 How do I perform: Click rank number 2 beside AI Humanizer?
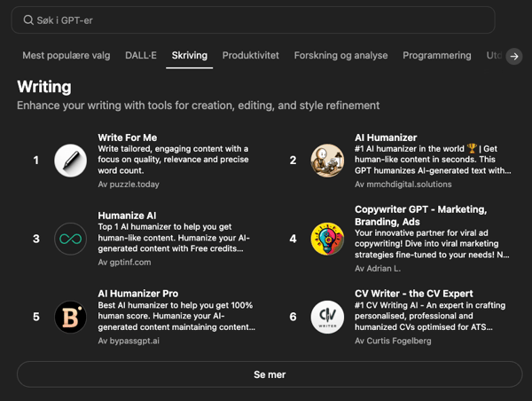pyautogui.click(x=293, y=161)
